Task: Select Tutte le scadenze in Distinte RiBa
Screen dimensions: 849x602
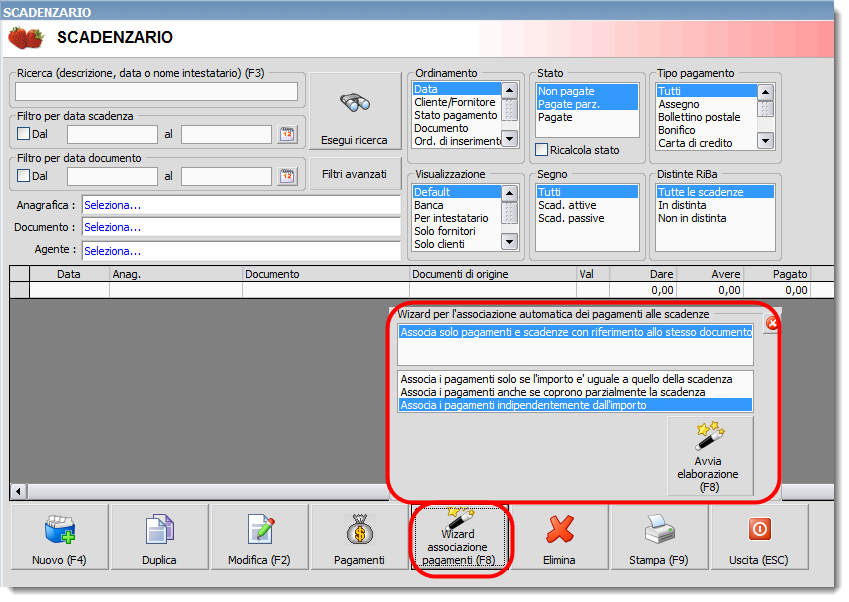Action: [715, 192]
